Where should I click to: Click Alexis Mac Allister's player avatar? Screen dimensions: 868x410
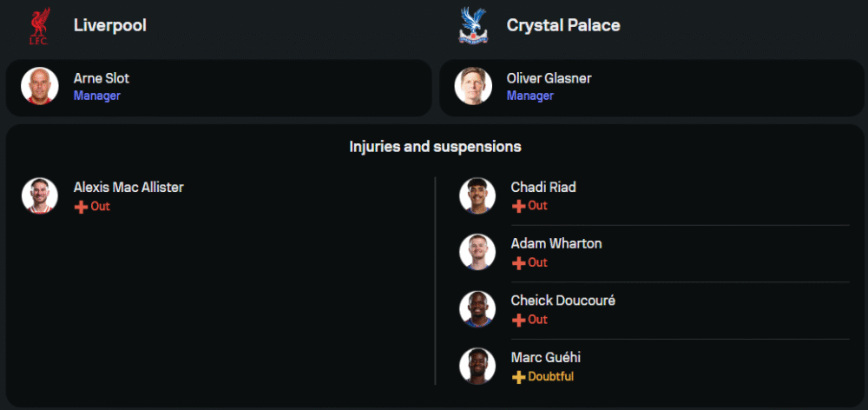click(39, 195)
